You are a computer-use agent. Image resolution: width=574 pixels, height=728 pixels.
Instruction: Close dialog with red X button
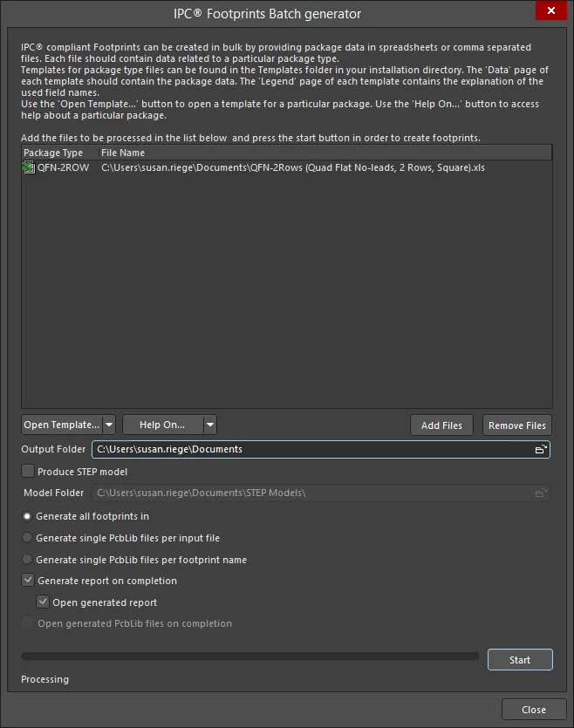coord(551,10)
